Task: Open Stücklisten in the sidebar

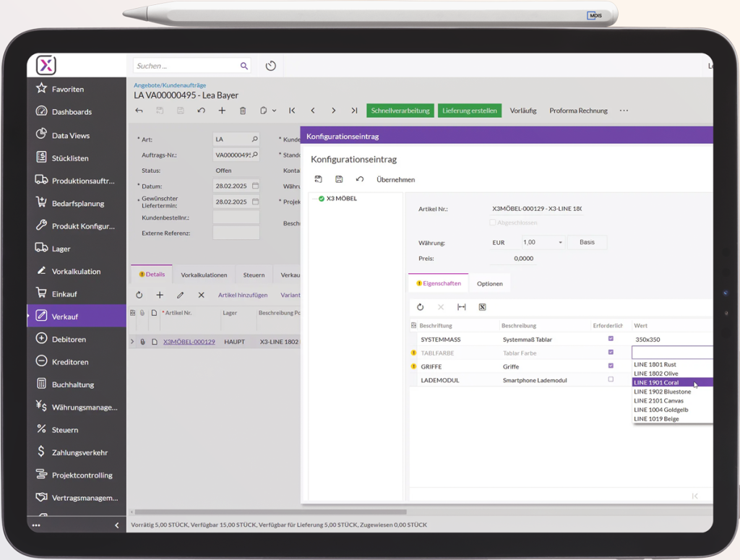Action: [x=70, y=158]
